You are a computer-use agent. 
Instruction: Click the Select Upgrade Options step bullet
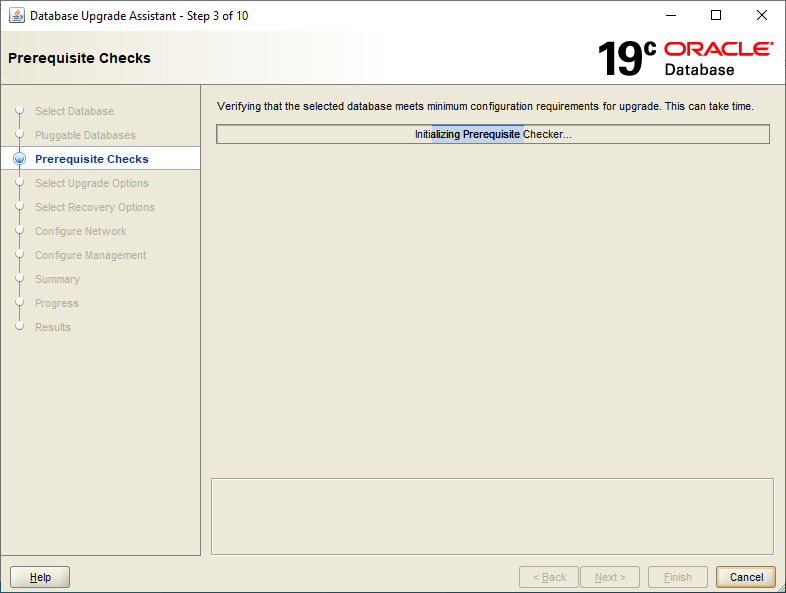point(20,182)
